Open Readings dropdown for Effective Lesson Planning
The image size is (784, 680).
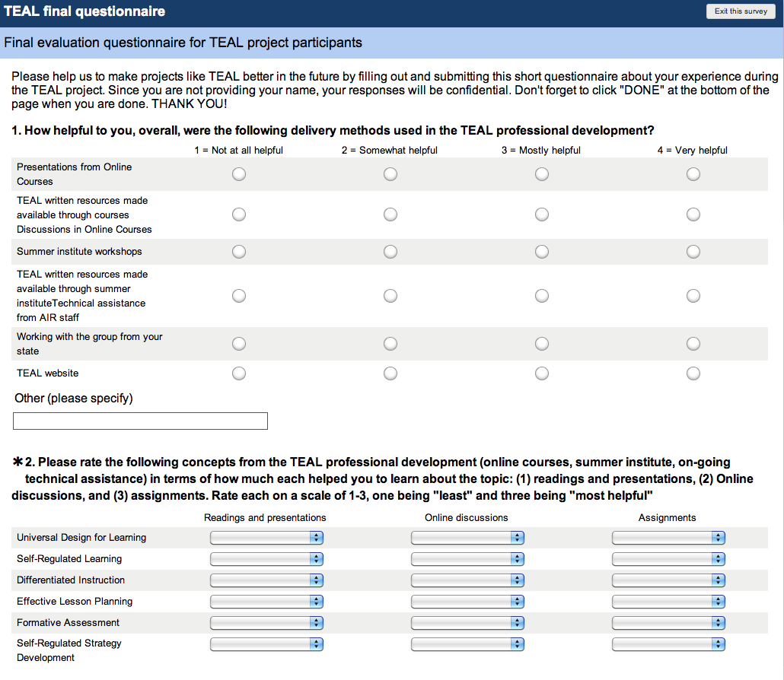[x=266, y=602]
